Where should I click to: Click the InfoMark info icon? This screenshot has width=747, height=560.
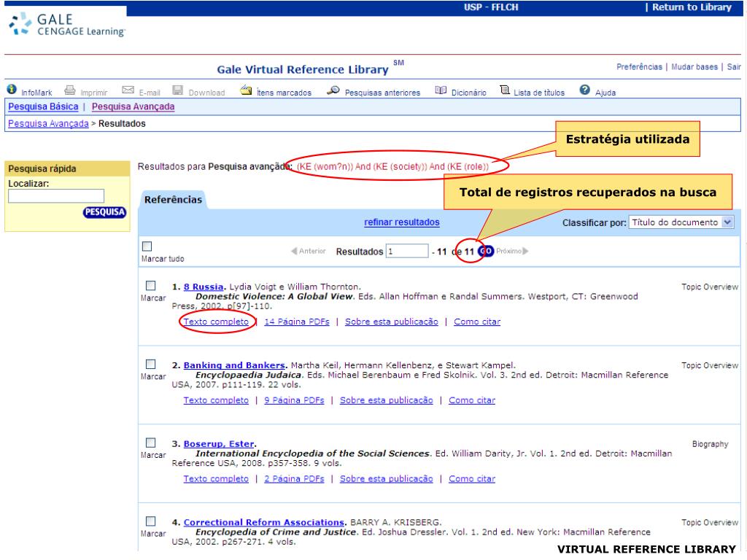(x=12, y=89)
